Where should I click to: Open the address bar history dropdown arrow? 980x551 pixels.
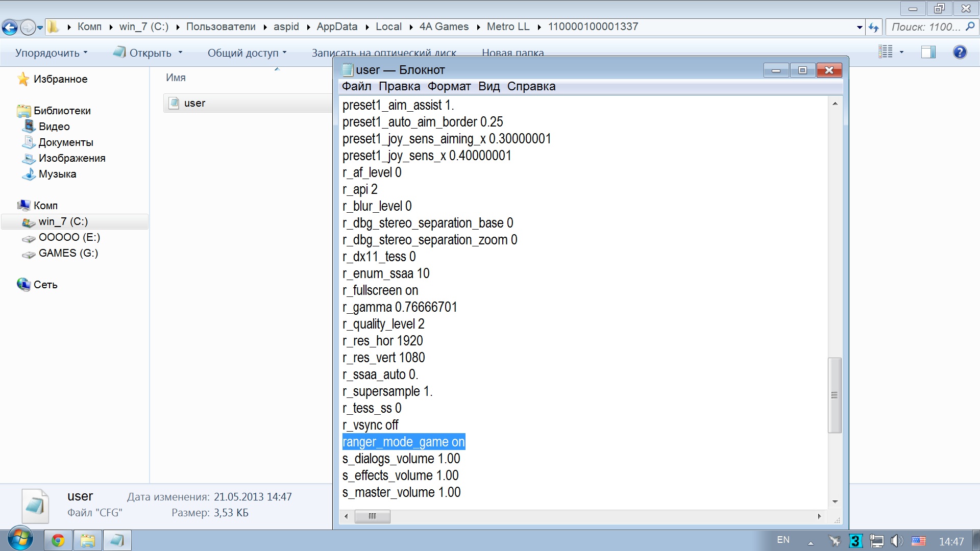pos(860,28)
